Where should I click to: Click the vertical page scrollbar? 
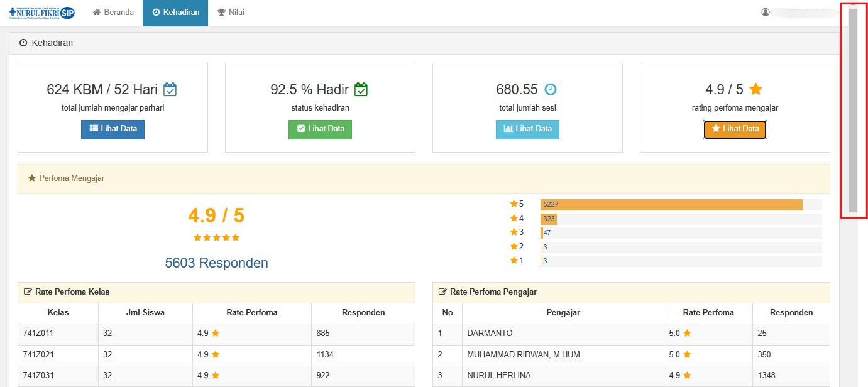click(x=853, y=110)
